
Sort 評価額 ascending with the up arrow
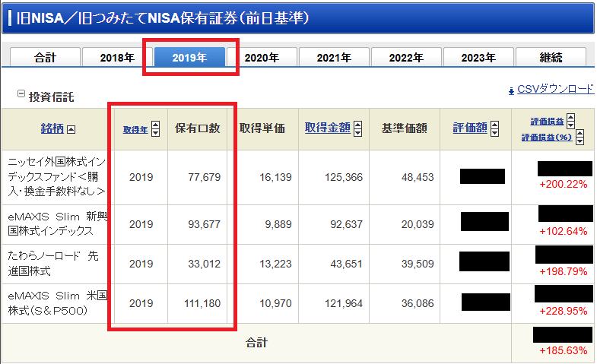click(494, 125)
